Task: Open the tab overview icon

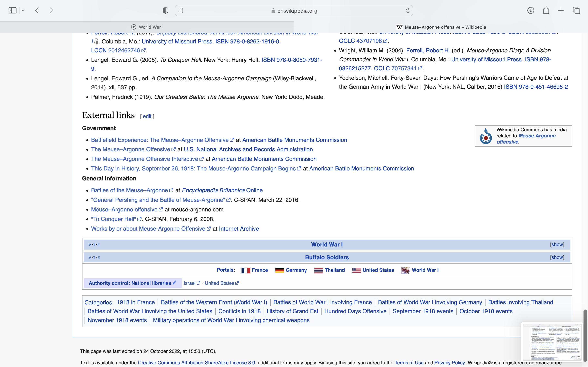Action: tap(576, 10)
